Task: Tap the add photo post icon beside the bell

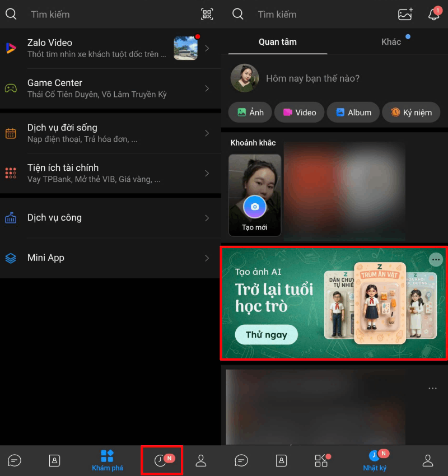Action: [x=405, y=15]
